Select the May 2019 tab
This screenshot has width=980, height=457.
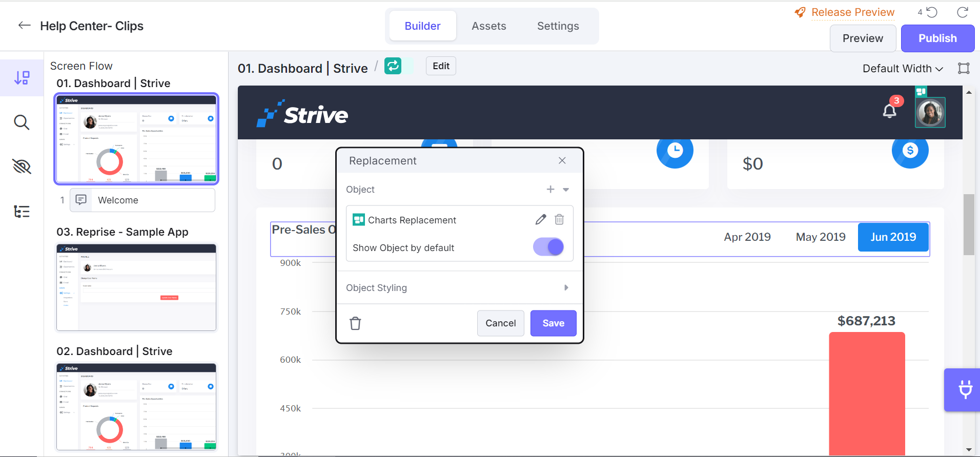click(x=821, y=237)
